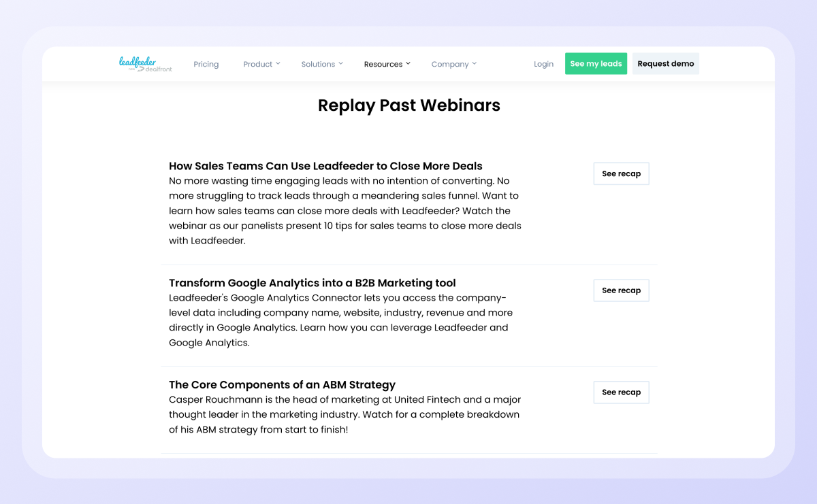Image resolution: width=817 pixels, height=504 pixels.
Task: Expand the Solutions dropdown chevron
Action: pyautogui.click(x=340, y=63)
